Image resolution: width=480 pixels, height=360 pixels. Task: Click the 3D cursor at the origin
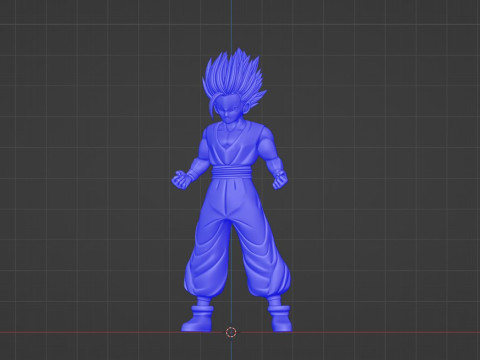(231, 332)
